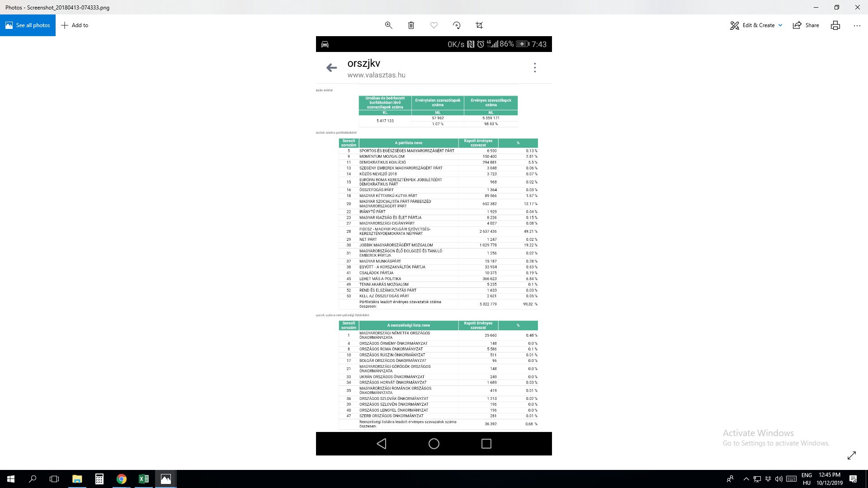Click the clock showing 12:45 PM
The width and height of the screenshot is (868, 488).
click(830, 479)
